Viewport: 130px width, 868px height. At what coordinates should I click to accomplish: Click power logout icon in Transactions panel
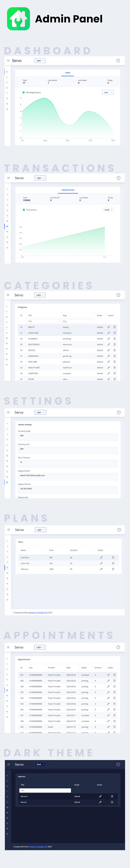119,178
